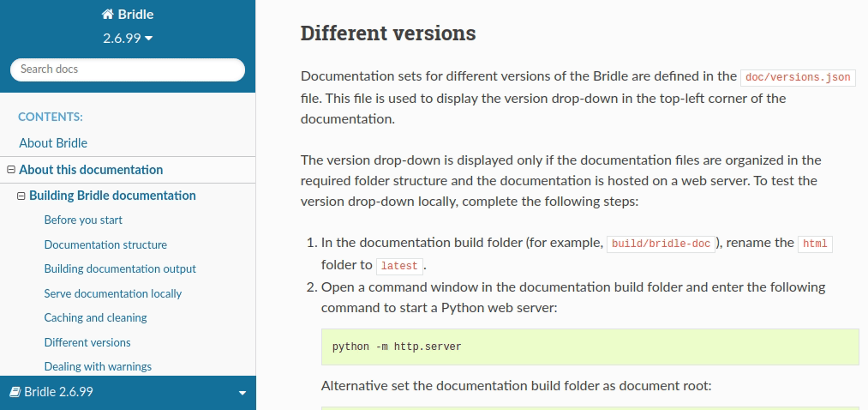Click the python -m http.server code block
The height and width of the screenshot is (410, 868).
[590, 347]
